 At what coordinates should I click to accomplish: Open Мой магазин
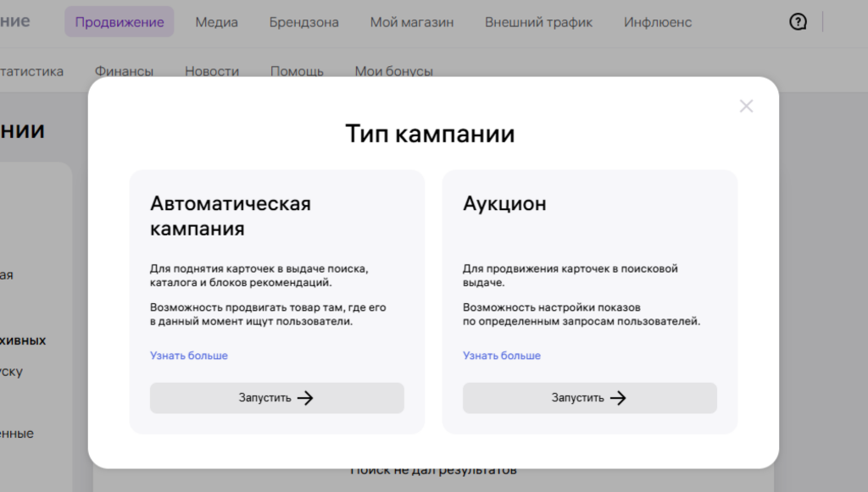click(x=412, y=22)
